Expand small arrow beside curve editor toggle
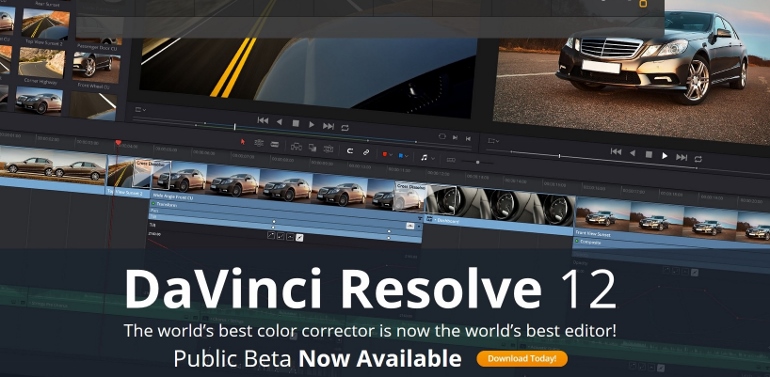The height and width of the screenshot is (377, 770). pyautogui.click(x=418, y=226)
